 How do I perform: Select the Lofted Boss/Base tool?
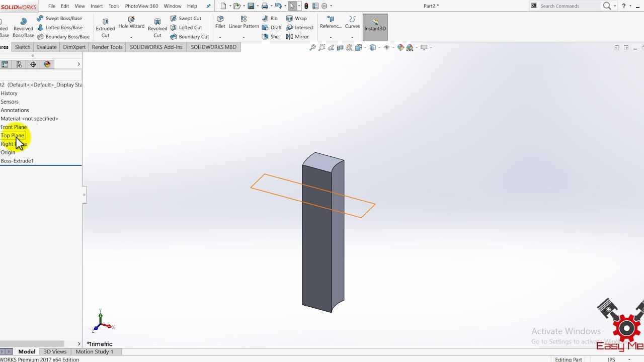(60, 28)
